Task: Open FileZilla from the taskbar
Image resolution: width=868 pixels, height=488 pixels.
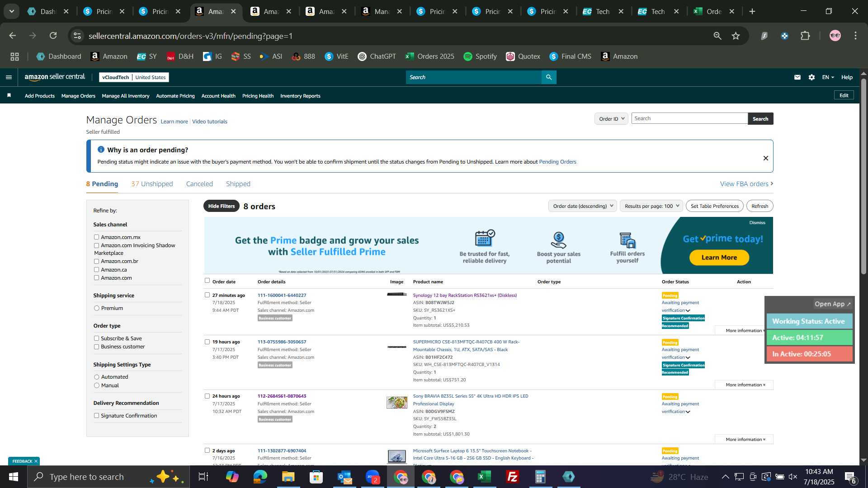Action: pos(512,477)
